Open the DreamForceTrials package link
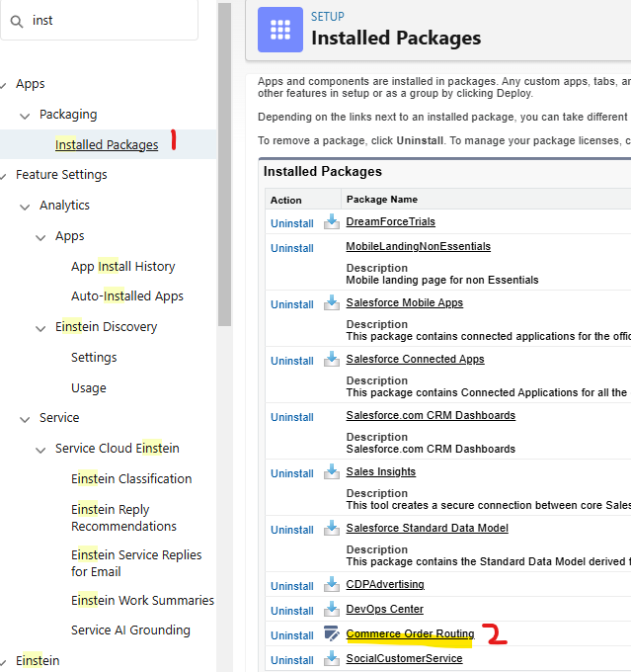 [391, 221]
